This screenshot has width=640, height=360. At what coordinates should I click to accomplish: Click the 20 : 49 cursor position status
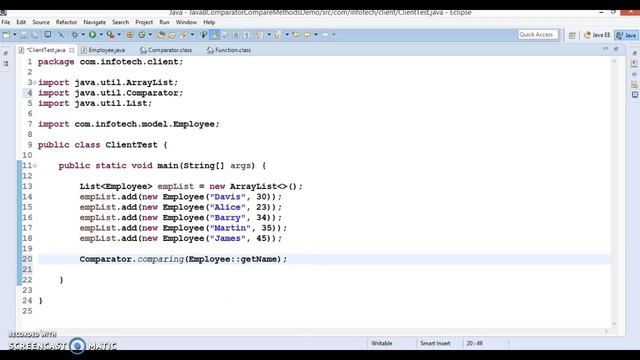point(474,343)
